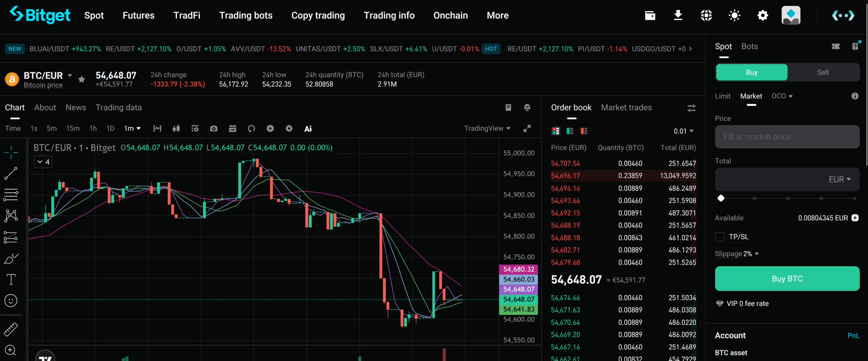Click the chart replay circular arrow icon

tap(251, 128)
